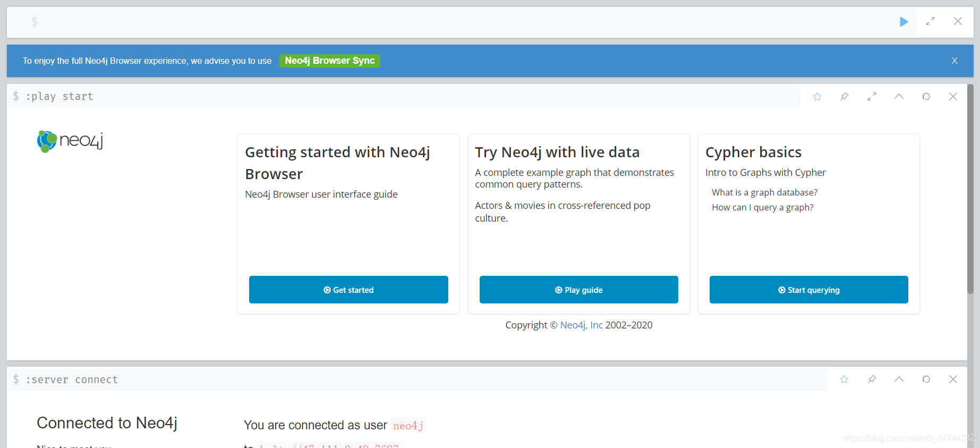This screenshot has height=448, width=980.
Task: Close the :play start frame
Action: (x=953, y=96)
